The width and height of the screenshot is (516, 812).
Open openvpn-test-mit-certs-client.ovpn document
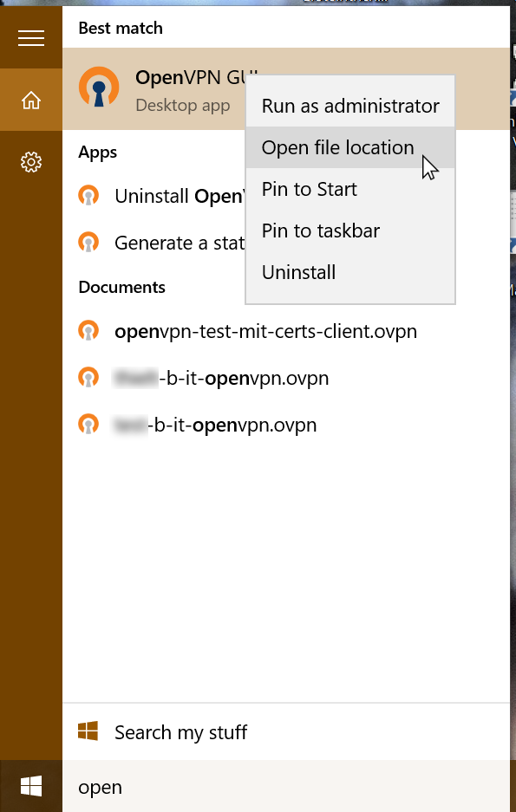coord(286,331)
